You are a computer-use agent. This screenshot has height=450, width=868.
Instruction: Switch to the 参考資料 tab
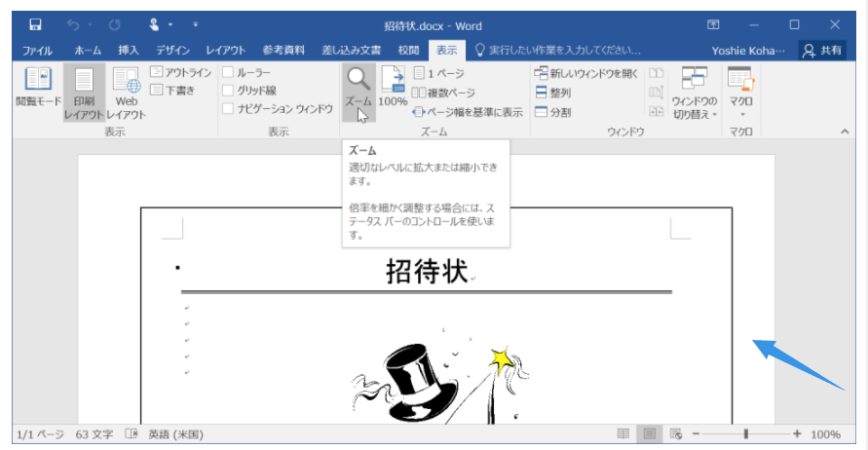283,51
